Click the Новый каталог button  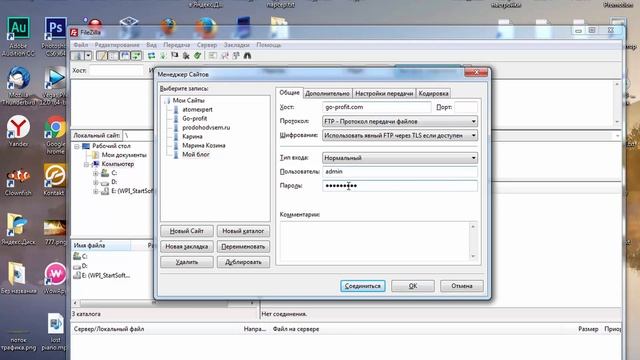pyautogui.click(x=243, y=231)
